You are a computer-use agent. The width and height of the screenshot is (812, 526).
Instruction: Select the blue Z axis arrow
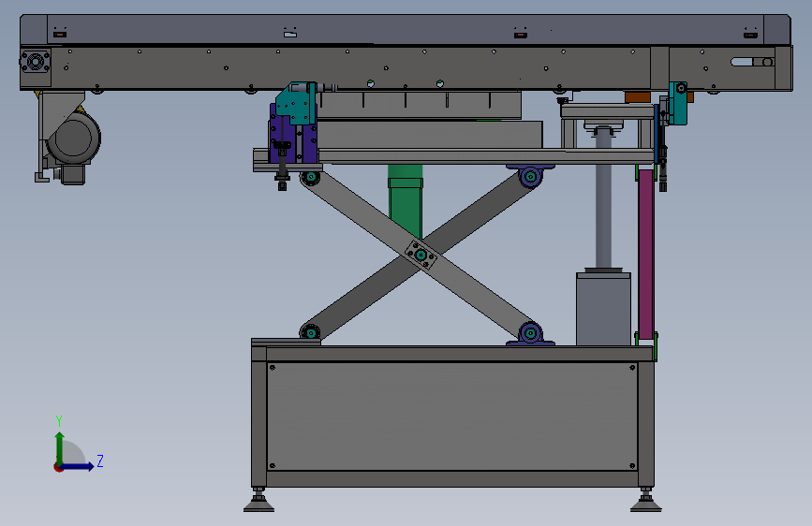(x=78, y=466)
